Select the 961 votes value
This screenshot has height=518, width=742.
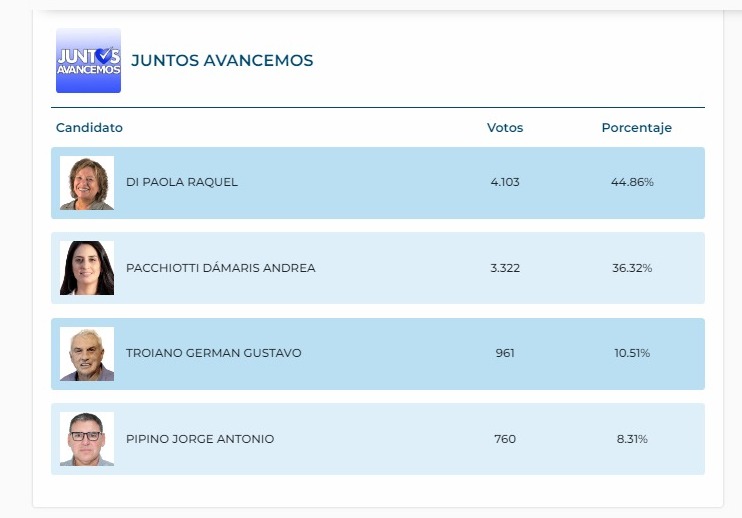505,353
